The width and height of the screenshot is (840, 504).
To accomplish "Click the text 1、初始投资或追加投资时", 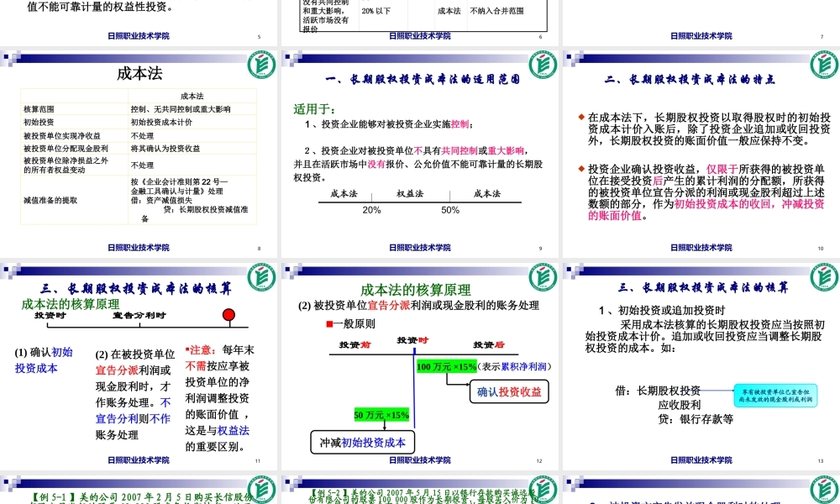I will [662, 310].
